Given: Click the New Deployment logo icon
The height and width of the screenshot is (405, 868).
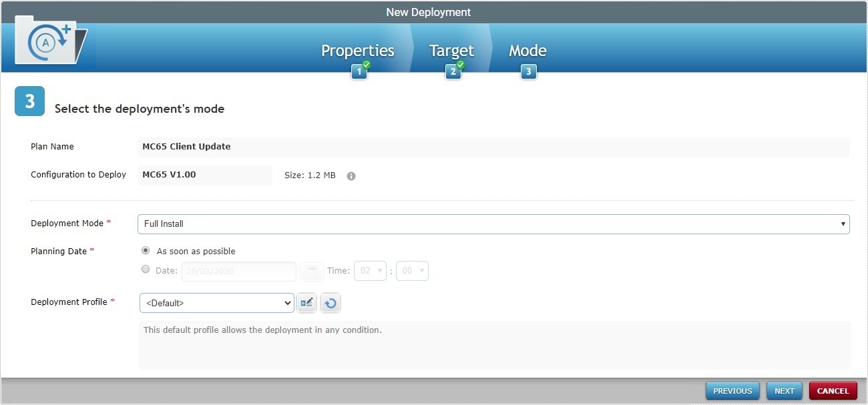Looking at the screenshot, I should click(x=47, y=40).
